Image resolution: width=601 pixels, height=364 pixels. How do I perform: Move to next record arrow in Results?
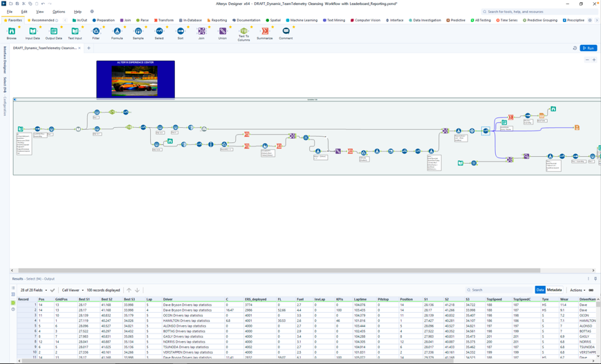pyautogui.click(x=137, y=290)
